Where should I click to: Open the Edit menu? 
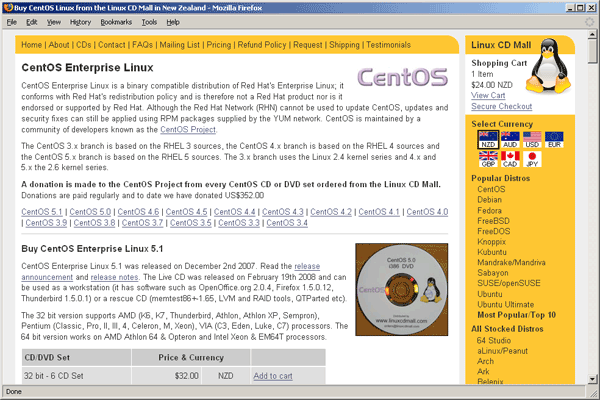click(x=31, y=22)
